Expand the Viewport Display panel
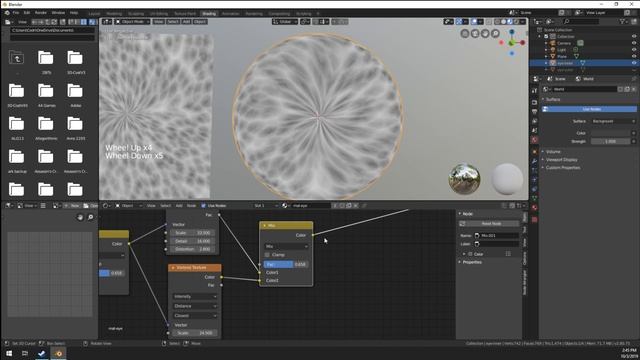 coord(562,160)
